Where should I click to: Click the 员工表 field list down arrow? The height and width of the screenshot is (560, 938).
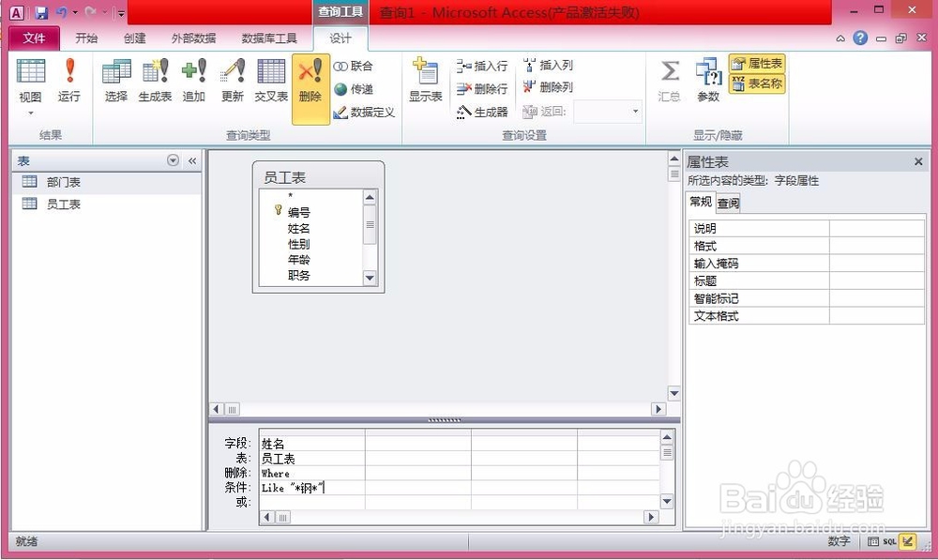(370, 278)
